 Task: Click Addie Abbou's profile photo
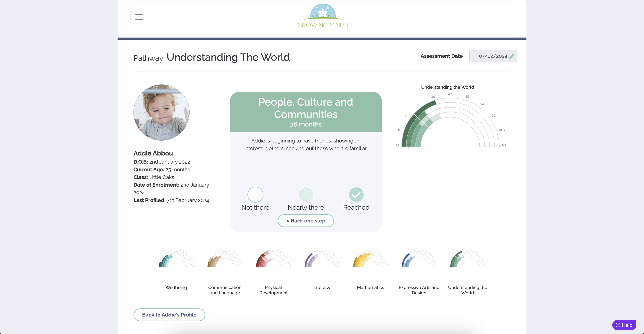point(161,112)
